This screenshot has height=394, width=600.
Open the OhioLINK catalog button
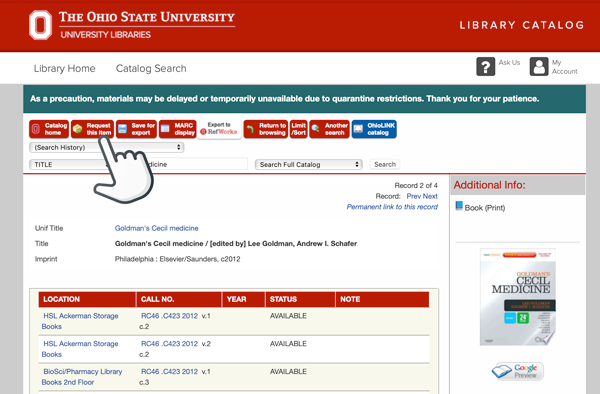[374, 129]
